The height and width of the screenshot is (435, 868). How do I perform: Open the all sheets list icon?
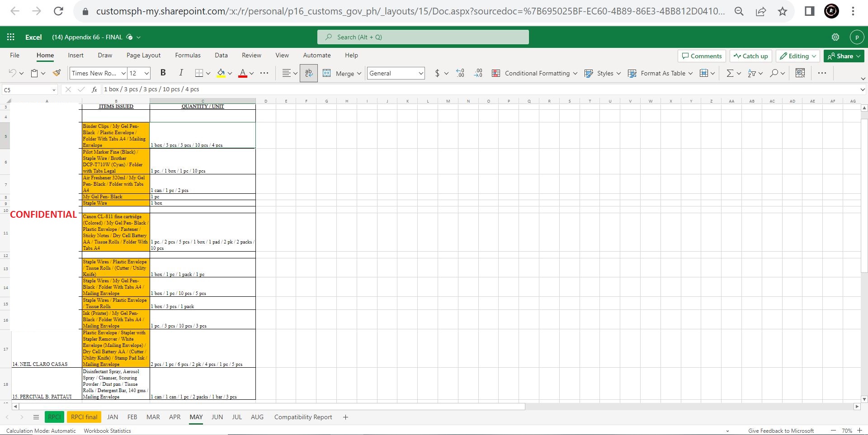[x=36, y=417]
